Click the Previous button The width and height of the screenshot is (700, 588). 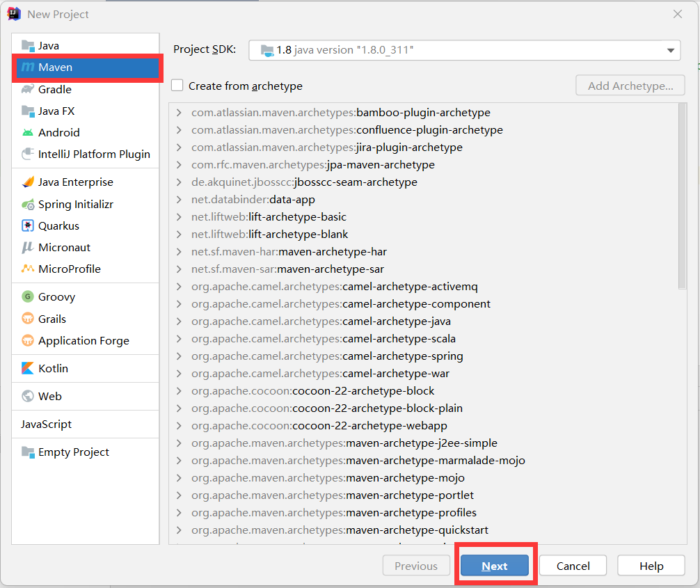[416, 566]
